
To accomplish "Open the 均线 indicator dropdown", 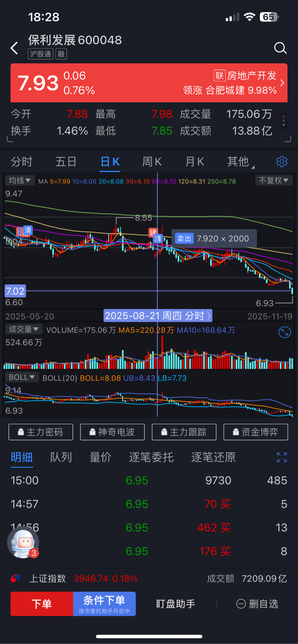I will tap(19, 181).
